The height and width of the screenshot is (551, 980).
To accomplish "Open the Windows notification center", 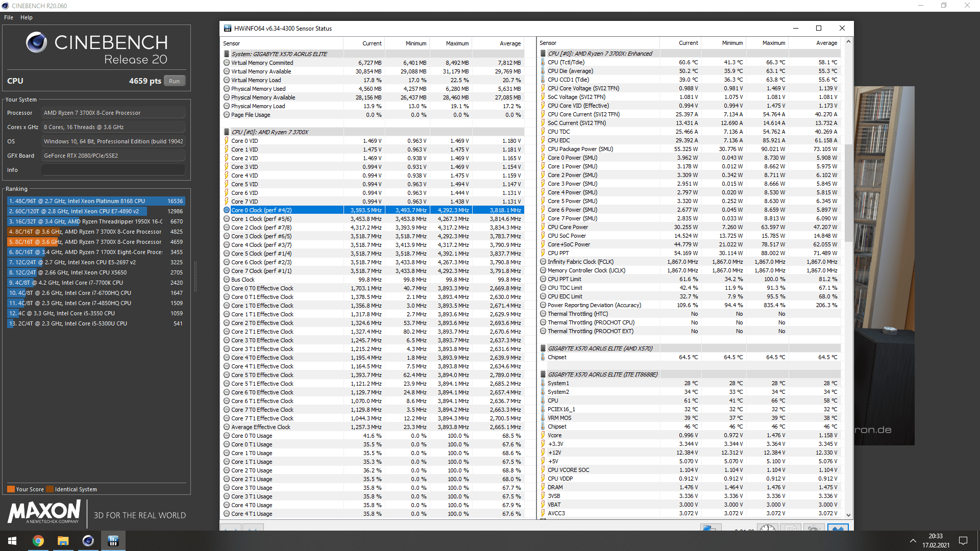I will point(963,541).
